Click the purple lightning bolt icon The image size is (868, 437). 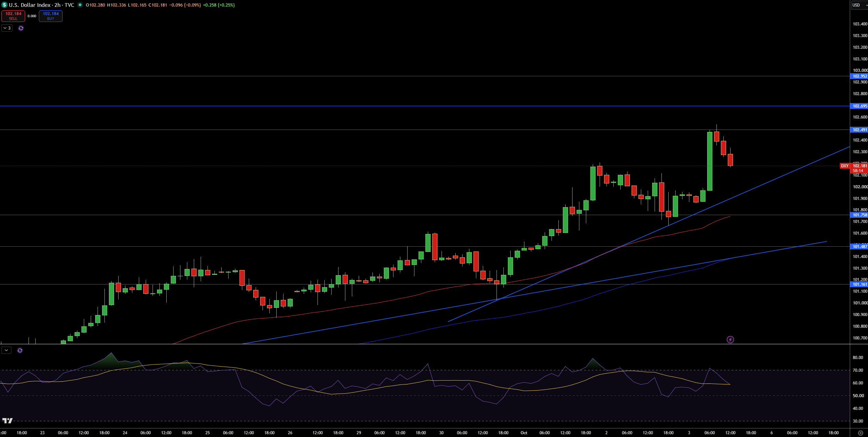coord(730,339)
